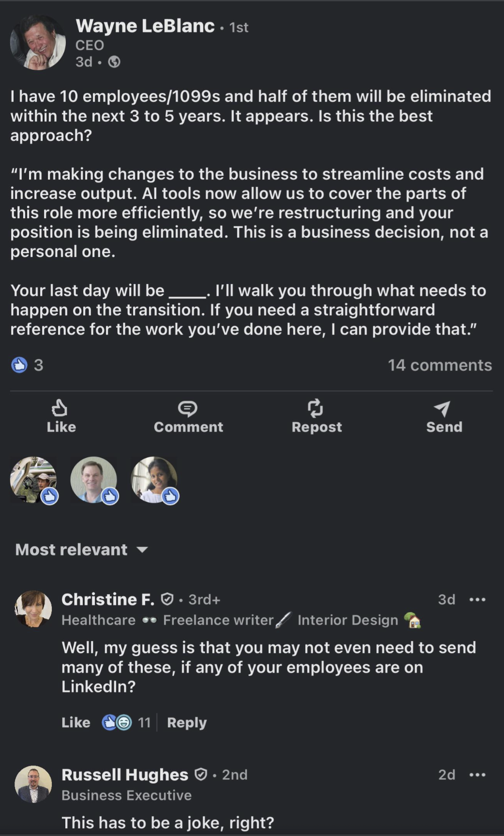Like Christine F.'s comment

click(x=75, y=722)
